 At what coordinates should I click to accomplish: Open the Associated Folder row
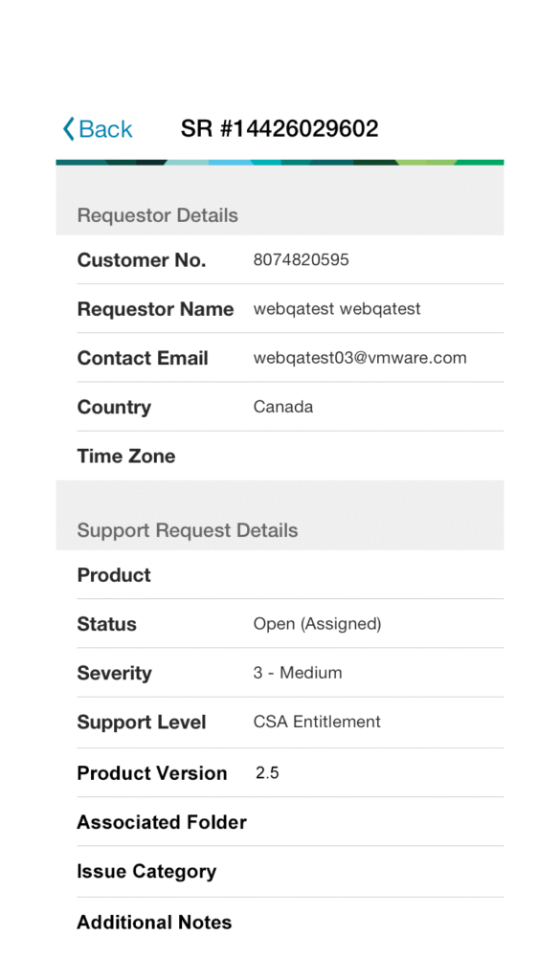pos(280,822)
